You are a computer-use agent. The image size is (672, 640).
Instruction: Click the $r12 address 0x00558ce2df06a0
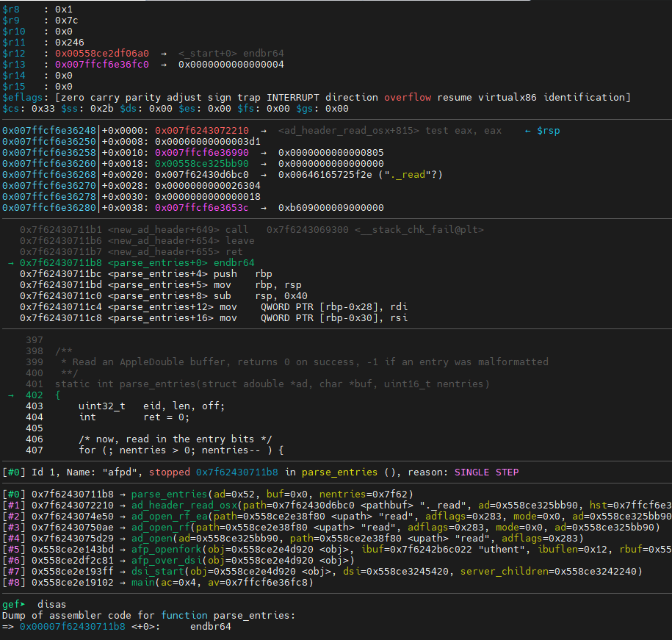coord(102,54)
